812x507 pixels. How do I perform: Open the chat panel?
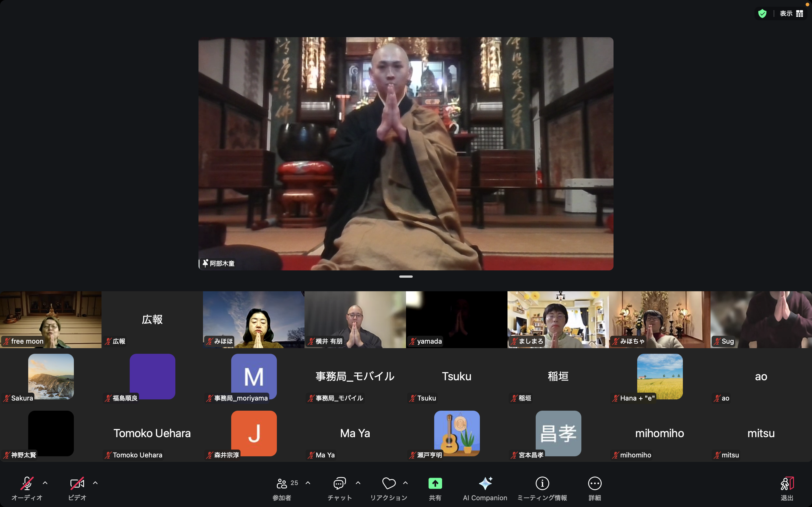(339, 483)
